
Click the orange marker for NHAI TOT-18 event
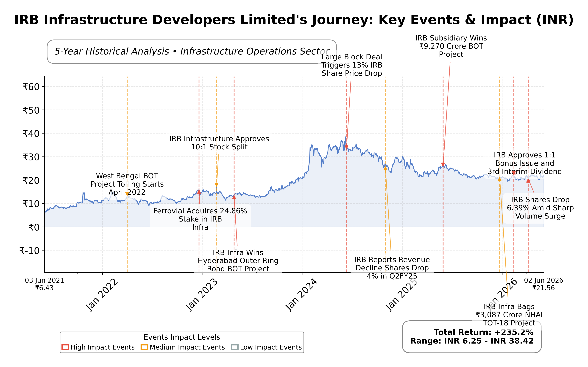[499, 179]
